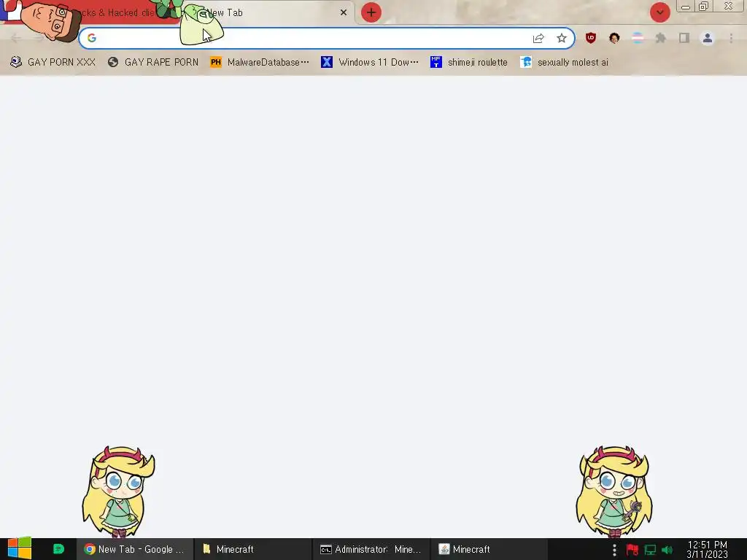Toggle the Chrome side panel icon

(x=684, y=38)
